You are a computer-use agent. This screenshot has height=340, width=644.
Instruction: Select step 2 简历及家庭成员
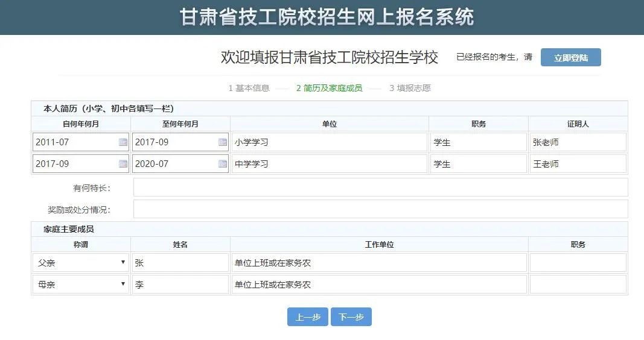(x=329, y=88)
